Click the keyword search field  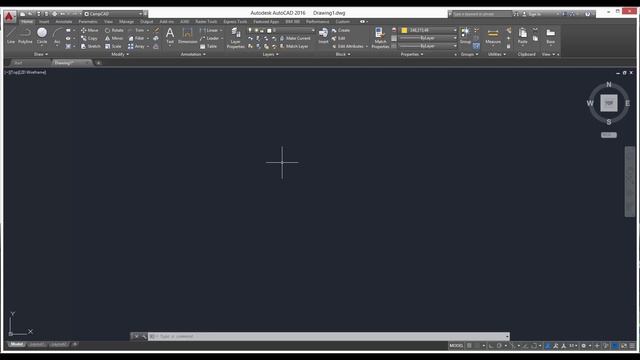click(481, 14)
